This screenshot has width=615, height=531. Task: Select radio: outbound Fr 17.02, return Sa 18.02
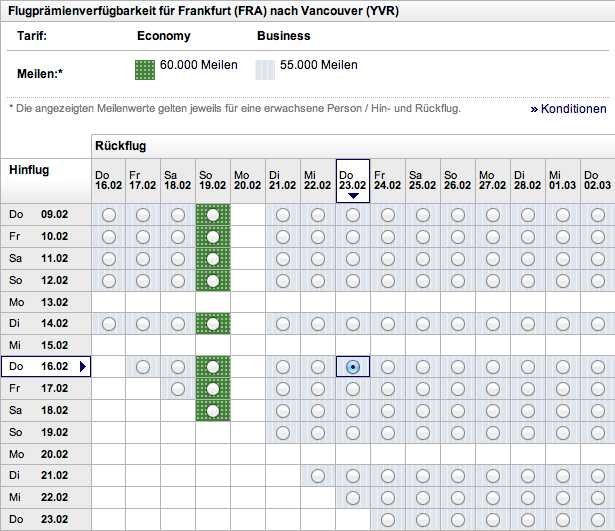[x=178, y=389]
